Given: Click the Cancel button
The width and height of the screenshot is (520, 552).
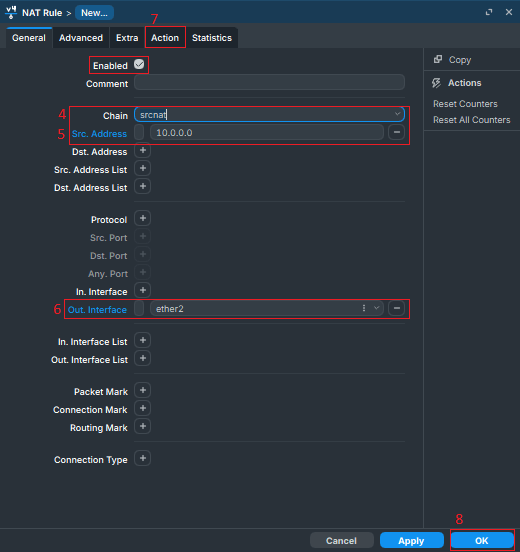Looking at the screenshot, I should [342, 540].
